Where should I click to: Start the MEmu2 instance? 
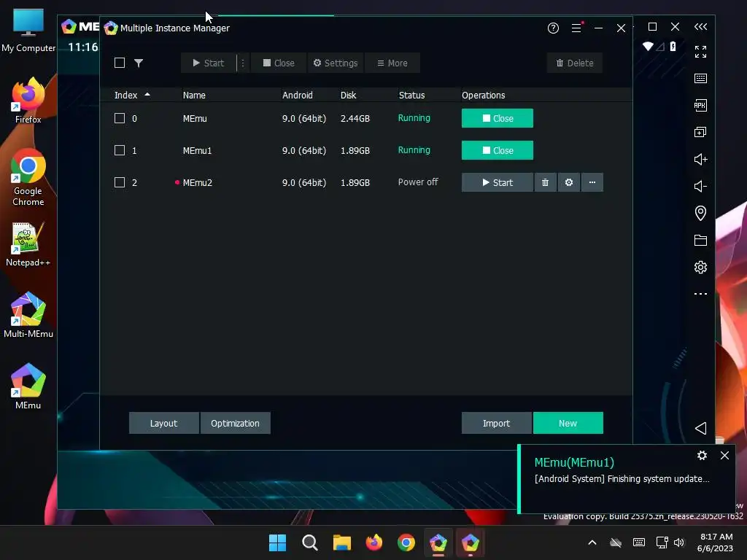coord(498,182)
